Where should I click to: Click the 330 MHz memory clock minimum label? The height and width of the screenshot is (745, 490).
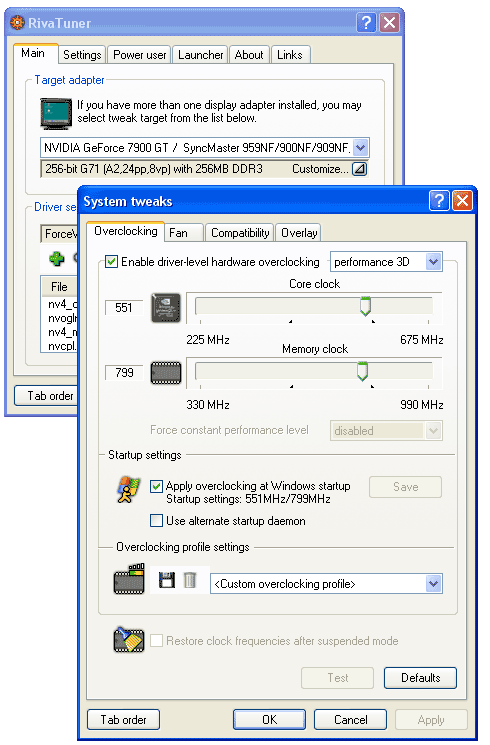pos(208,405)
